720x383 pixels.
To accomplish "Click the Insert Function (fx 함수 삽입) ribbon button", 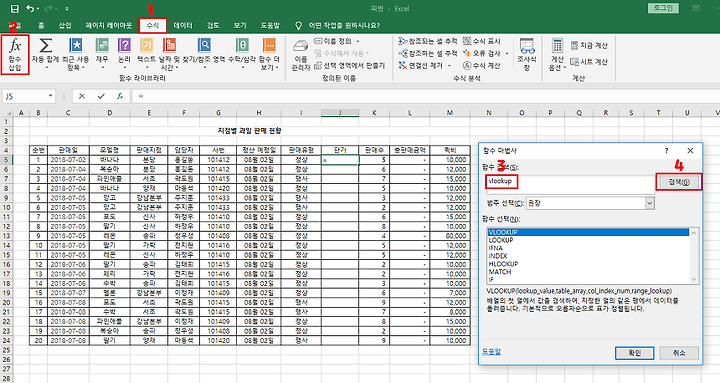I will 15,55.
